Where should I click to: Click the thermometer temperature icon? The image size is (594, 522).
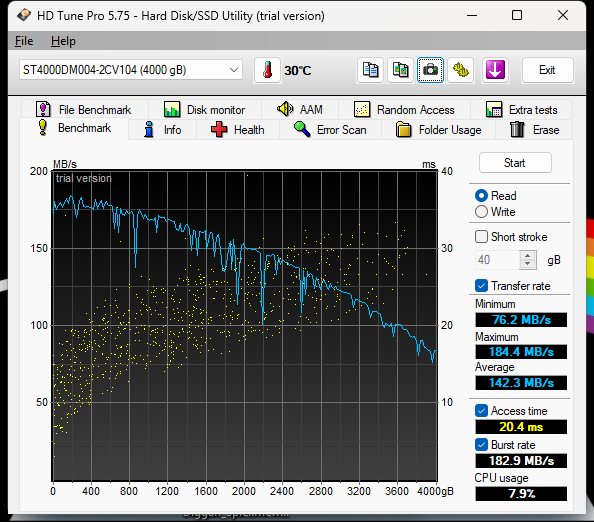pyautogui.click(x=267, y=70)
